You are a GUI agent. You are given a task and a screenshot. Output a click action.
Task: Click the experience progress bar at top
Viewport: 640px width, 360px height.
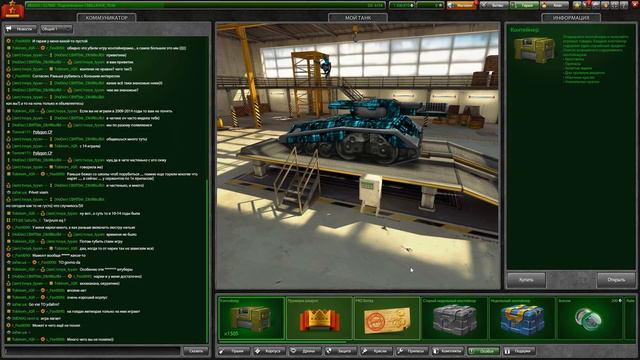(205, 5)
